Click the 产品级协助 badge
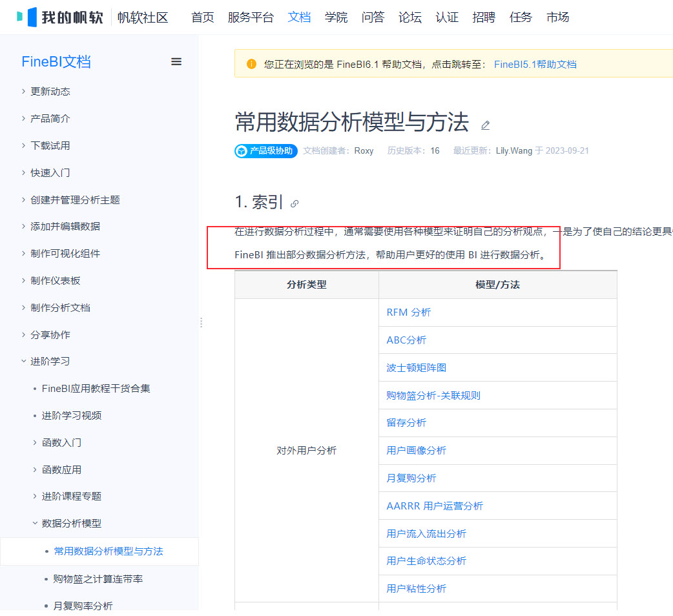The width and height of the screenshot is (673, 616). (x=266, y=151)
